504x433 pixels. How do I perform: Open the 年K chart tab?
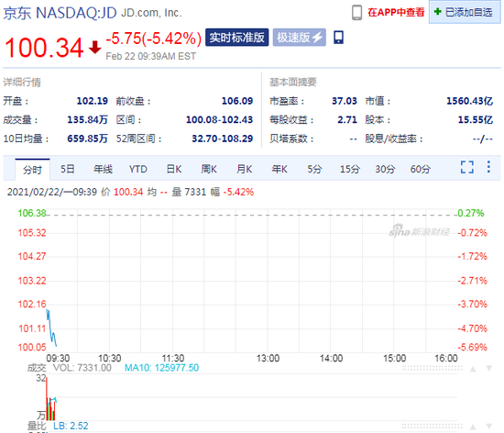coord(279,169)
